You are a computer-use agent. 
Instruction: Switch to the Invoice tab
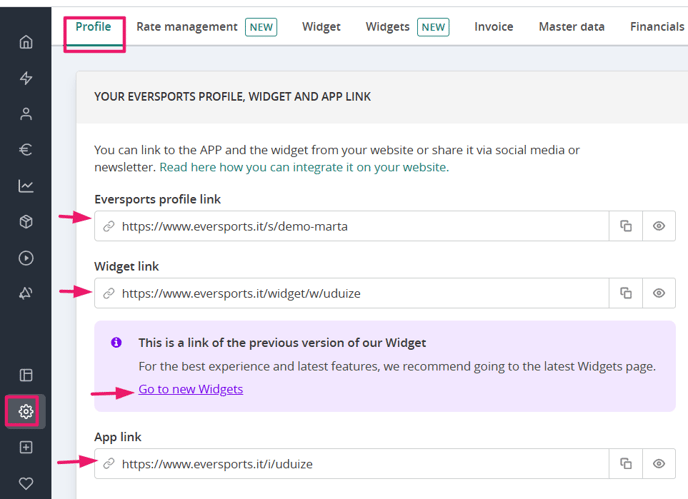pyautogui.click(x=494, y=27)
